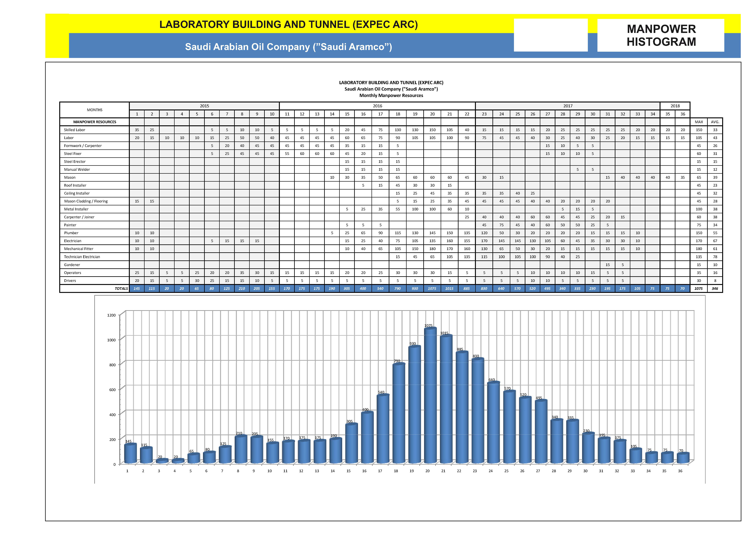Click the 1200 y-axis label on chart
756x535 pixels.
111,315
